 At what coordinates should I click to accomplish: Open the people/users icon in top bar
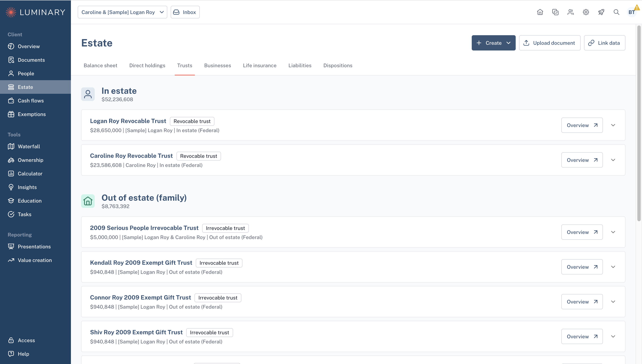tap(570, 12)
